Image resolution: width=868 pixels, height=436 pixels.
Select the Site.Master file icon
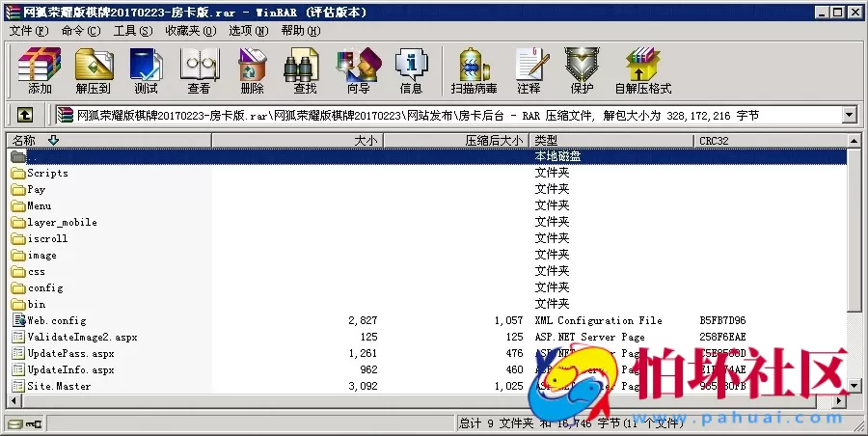pos(18,386)
